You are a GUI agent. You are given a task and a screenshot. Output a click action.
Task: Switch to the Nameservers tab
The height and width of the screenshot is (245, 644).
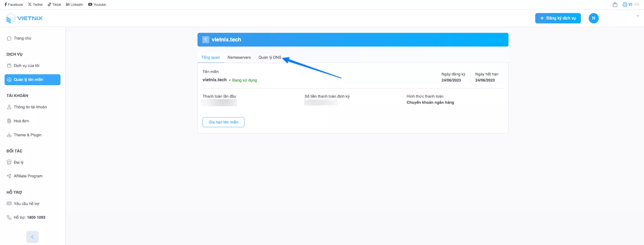[239, 58]
